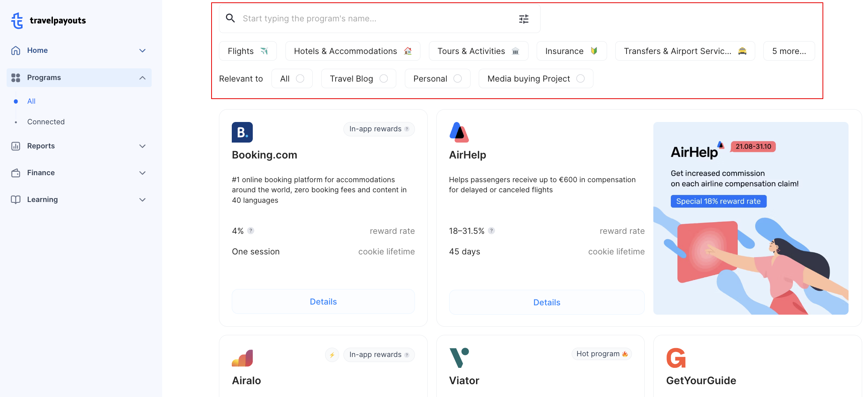Expand the Reports menu chevron
Viewport: 868px width, 397px height.
pyautogui.click(x=142, y=146)
